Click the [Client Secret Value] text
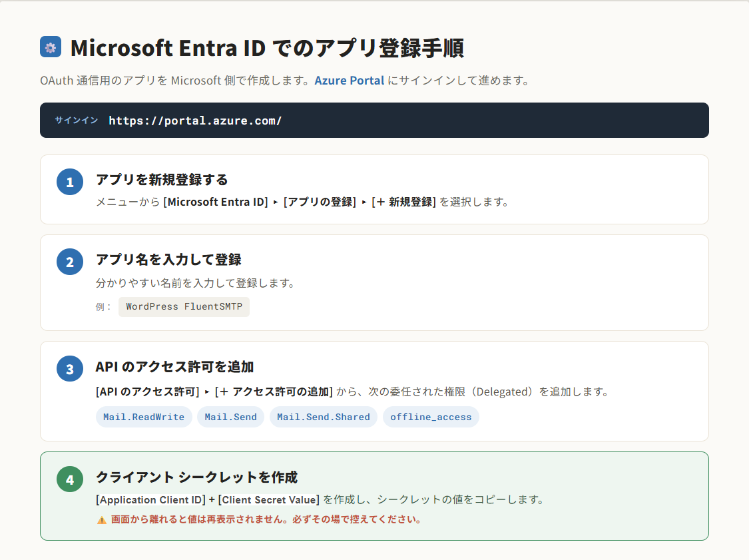This screenshot has width=749, height=560. coord(269,500)
